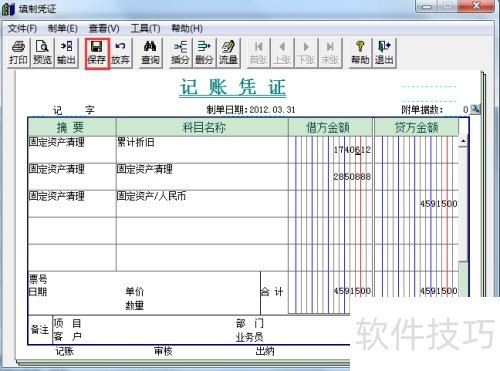Screen dimensions: 500x371
Task: Click 摘要 cell of 累计折旧 row
Action: pyautogui.click(x=72, y=150)
